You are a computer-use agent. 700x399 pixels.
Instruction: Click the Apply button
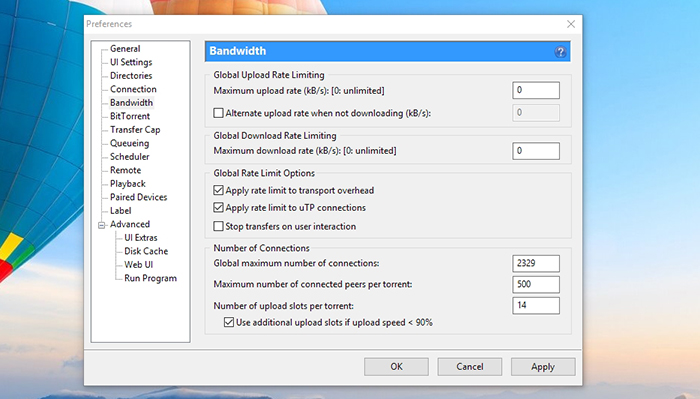point(543,367)
